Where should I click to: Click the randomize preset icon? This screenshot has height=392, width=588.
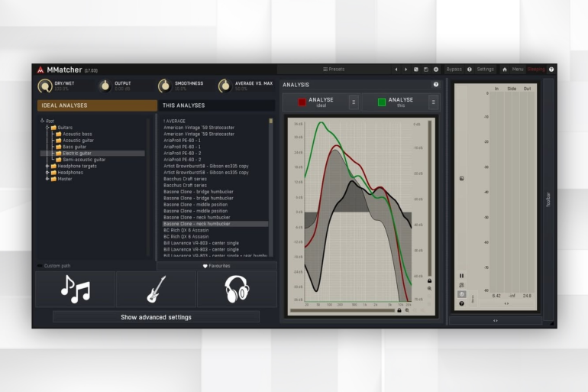(x=416, y=70)
